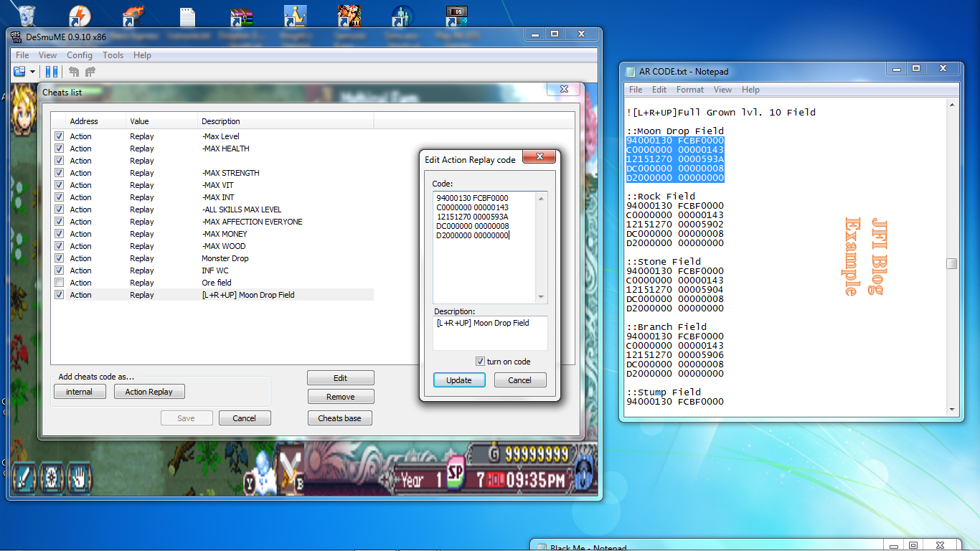Launch the chess king desktop shortcut

[x=295, y=17]
